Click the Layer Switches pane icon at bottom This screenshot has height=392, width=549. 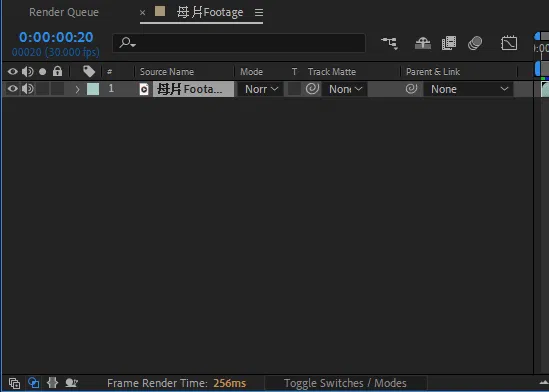coord(14,383)
